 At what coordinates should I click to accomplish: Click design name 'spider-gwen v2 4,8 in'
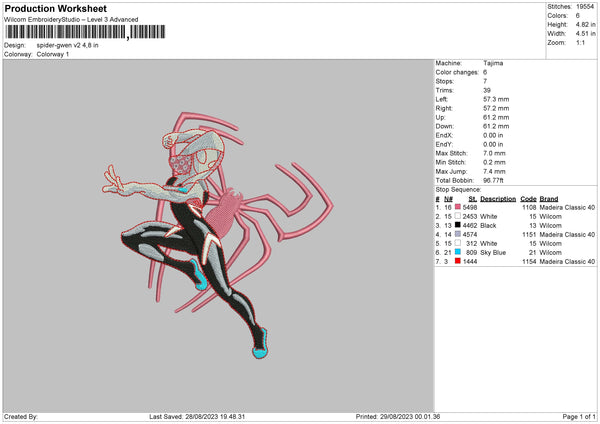(67, 45)
